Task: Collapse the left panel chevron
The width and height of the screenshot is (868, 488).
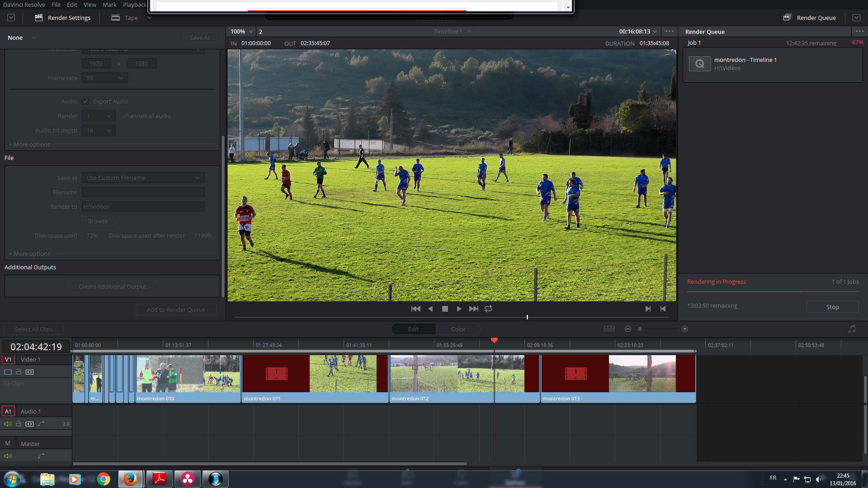Action: [11, 18]
